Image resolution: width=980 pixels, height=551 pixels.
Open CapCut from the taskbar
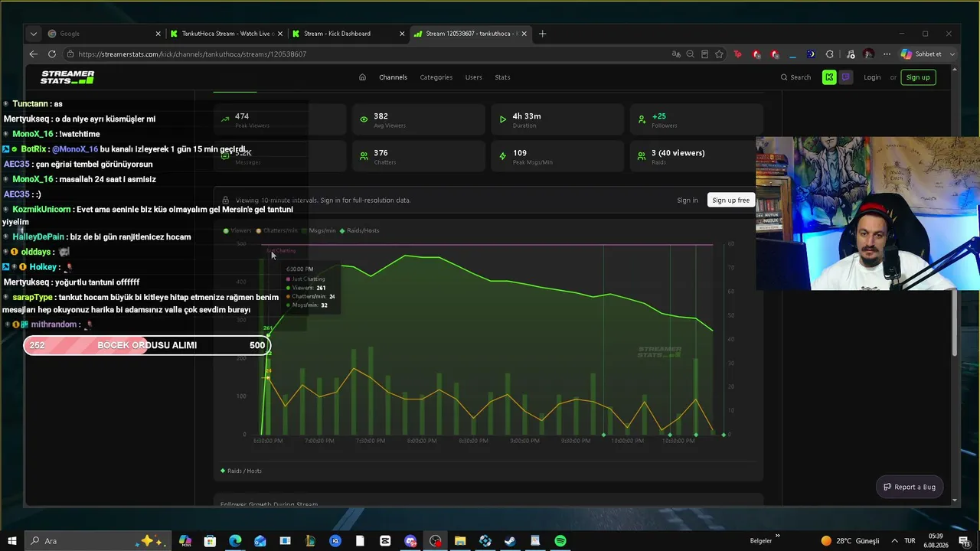(385, 541)
